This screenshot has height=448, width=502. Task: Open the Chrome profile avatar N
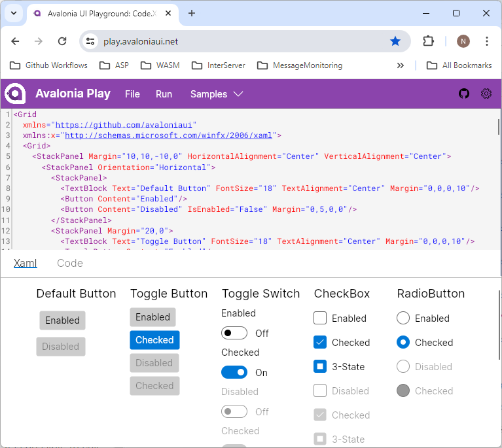(x=463, y=41)
